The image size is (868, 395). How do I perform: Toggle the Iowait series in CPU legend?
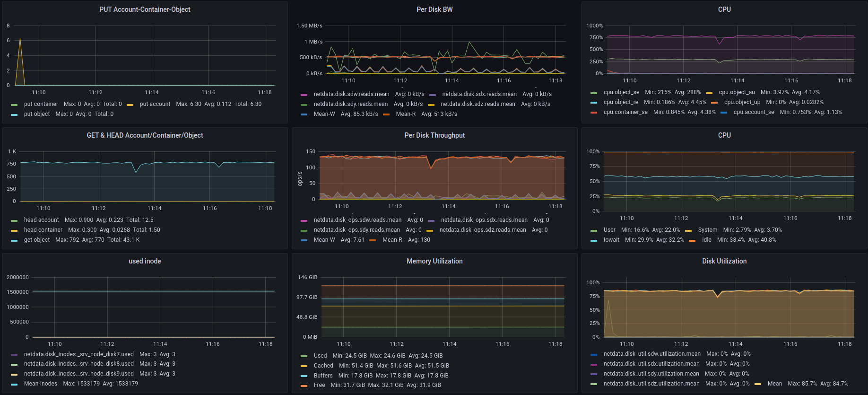[611, 240]
